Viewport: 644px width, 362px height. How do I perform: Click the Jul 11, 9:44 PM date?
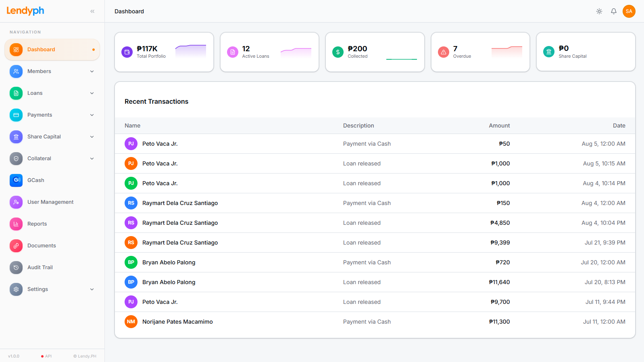coord(605,302)
